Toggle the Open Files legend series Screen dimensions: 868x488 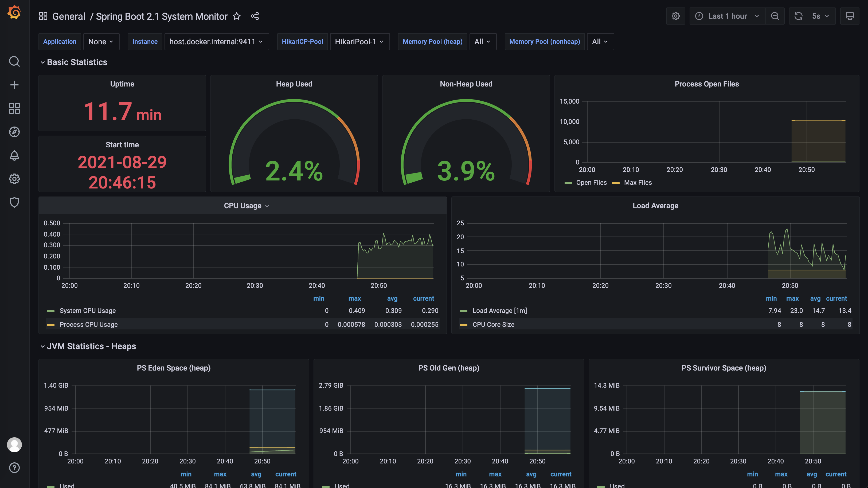591,183
